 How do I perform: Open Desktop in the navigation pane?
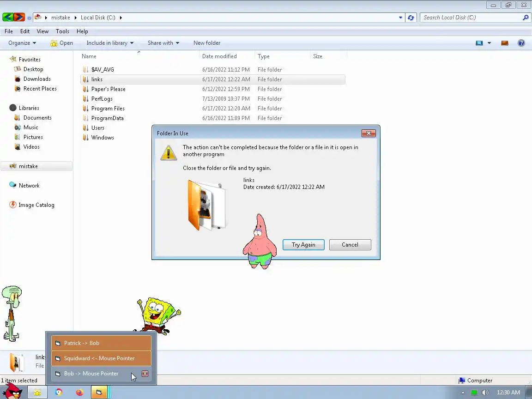click(x=33, y=69)
